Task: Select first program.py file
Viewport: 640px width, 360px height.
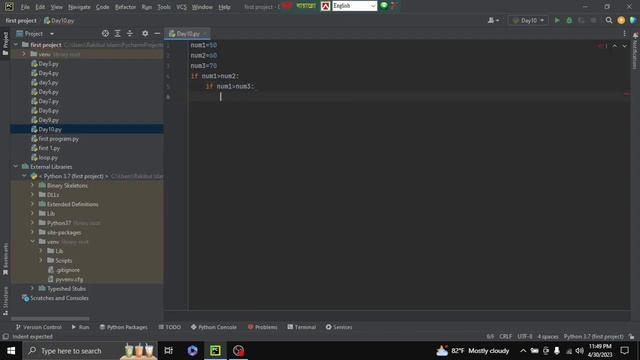Action: 58,139
